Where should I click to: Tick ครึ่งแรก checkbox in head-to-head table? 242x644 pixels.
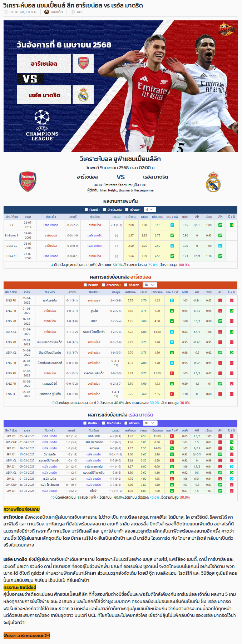tap(127, 210)
